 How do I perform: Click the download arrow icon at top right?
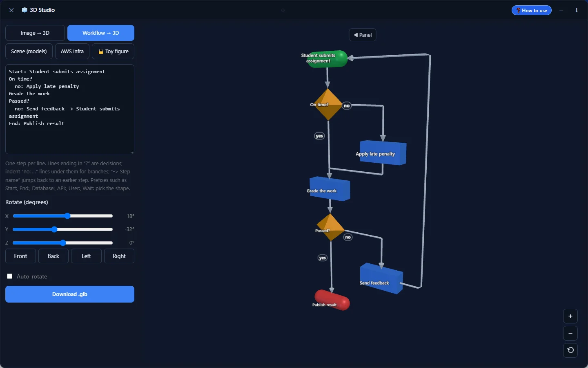pos(577,10)
